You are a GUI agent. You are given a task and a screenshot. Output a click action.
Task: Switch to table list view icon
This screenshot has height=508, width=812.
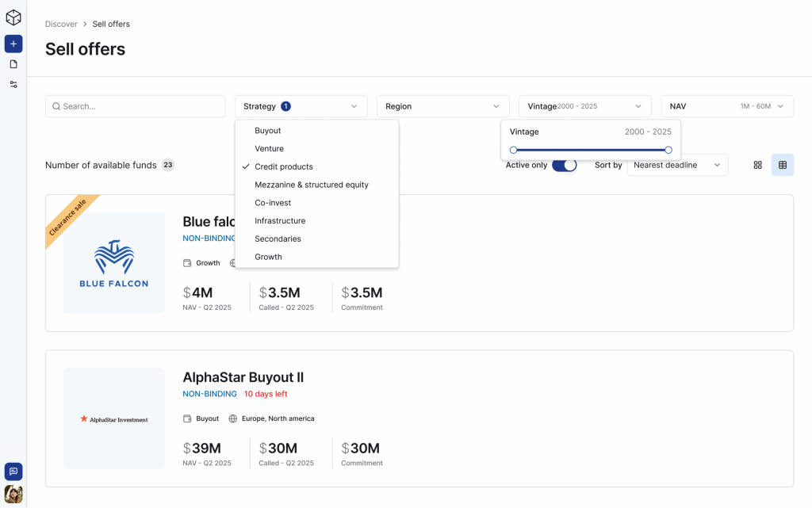click(783, 165)
